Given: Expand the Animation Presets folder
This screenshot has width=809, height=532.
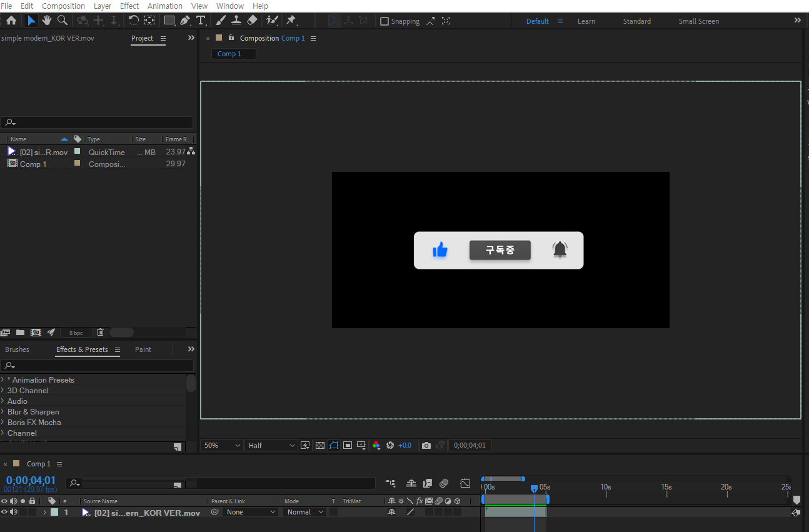Looking at the screenshot, I should (3, 379).
